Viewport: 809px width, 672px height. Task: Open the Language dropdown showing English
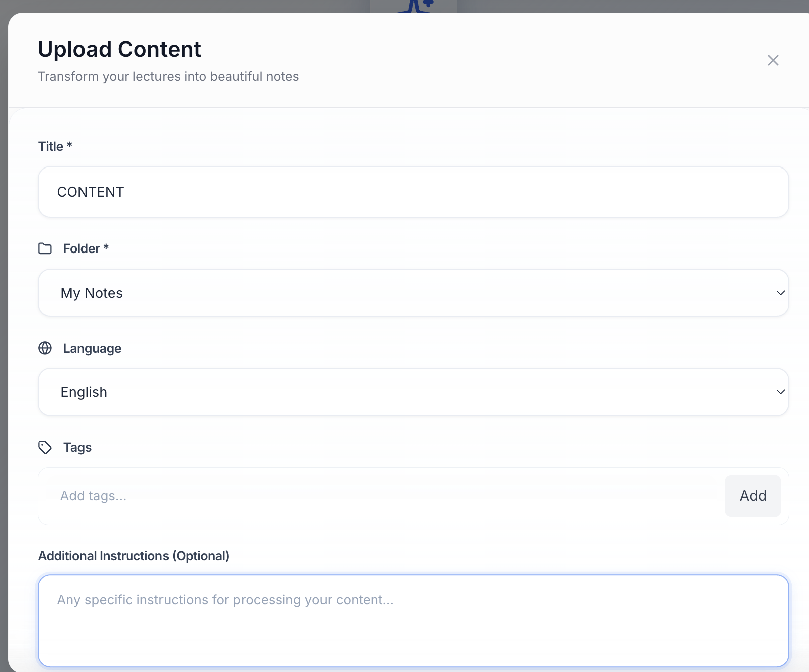[x=414, y=392]
